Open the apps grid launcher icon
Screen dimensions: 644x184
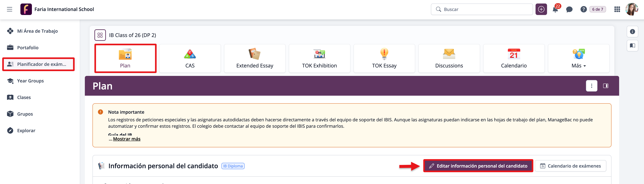pyautogui.click(x=617, y=10)
